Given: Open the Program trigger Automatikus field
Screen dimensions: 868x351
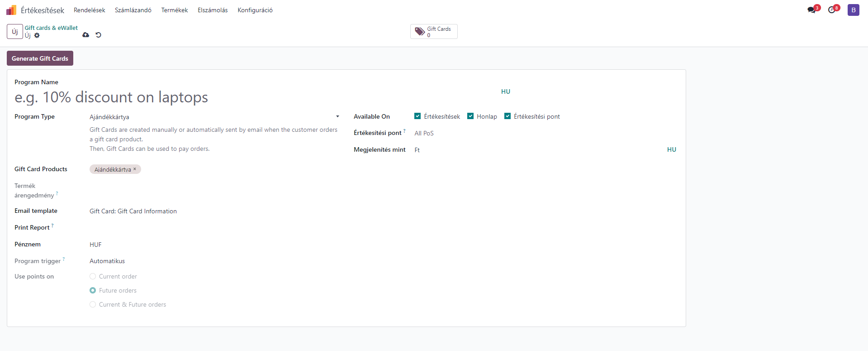Looking at the screenshot, I should pyautogui.click(x=214, y=261).
